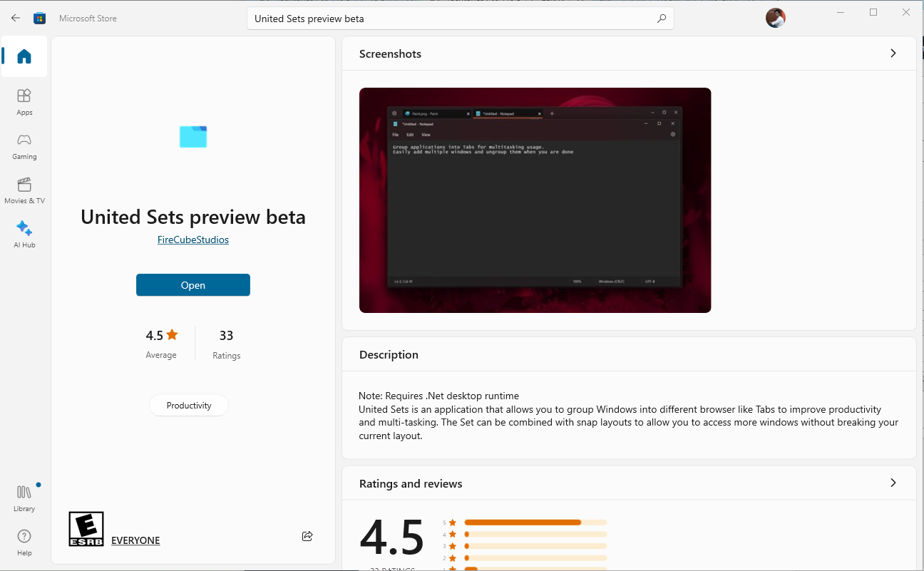Image resolution: width=924 pixels, height=571 pixels.
Task: Click the United Sets preview beta title
Action: point(193,217)
